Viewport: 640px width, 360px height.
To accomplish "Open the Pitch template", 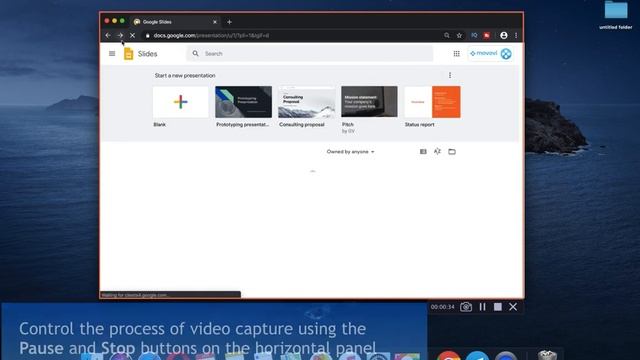I will pyautogui.click(x=369, y=102).
